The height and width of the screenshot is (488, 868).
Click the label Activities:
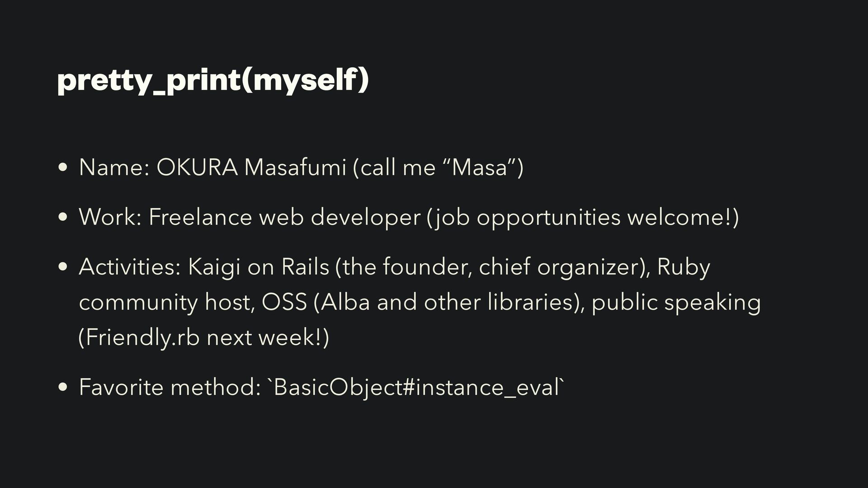(x=130, y=267)
